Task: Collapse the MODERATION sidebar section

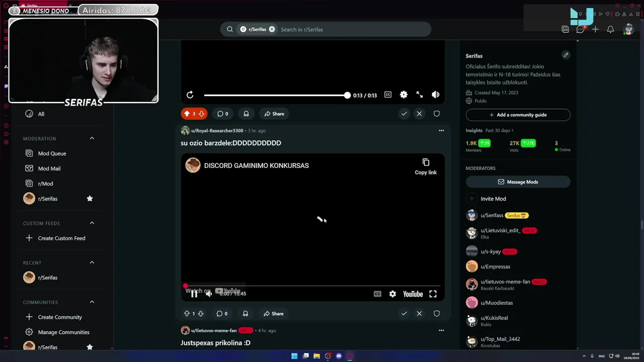Action: click(92, 138)
